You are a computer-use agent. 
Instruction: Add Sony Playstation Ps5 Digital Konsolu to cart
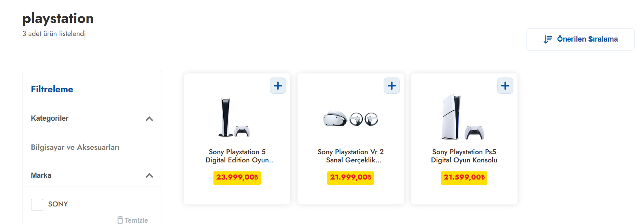(x=505, y=86)
